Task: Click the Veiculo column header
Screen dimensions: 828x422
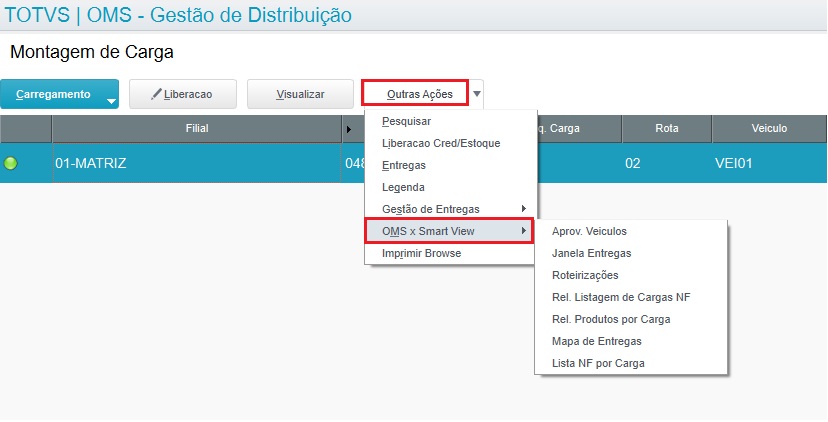Action: (x=769, y=129)
